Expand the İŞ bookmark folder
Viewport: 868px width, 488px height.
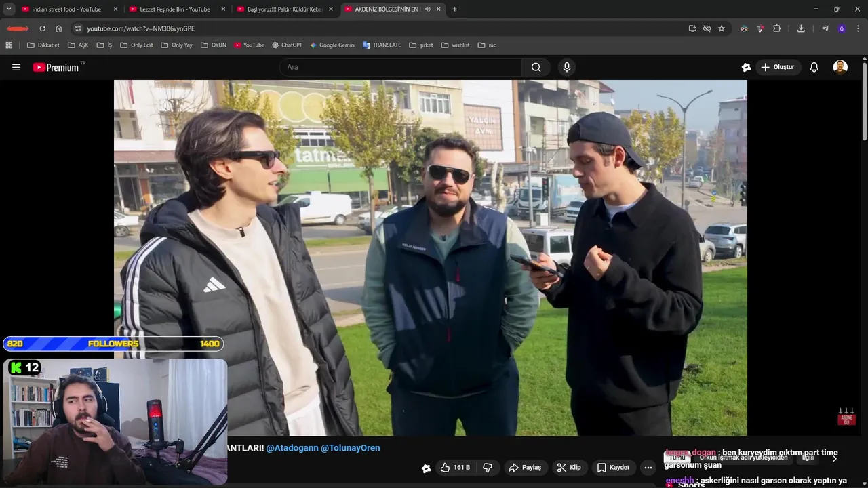tap(104, 45)
